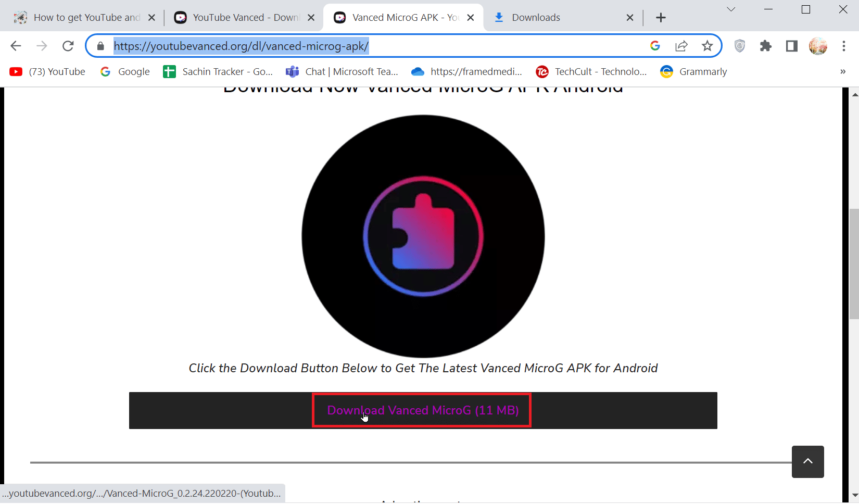Viewport: 859px width, 504px height.
Task: Click the MicroG puzzle logo image
Action: pyautogui.click(x=423, y=236)
